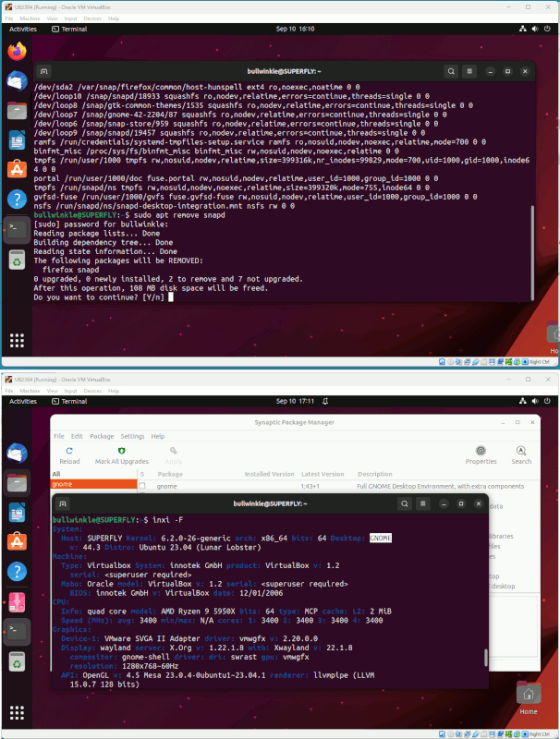Open hamburger menu in the inxi terminal
The image size is (560, 739).
click(x=423, y=503)
